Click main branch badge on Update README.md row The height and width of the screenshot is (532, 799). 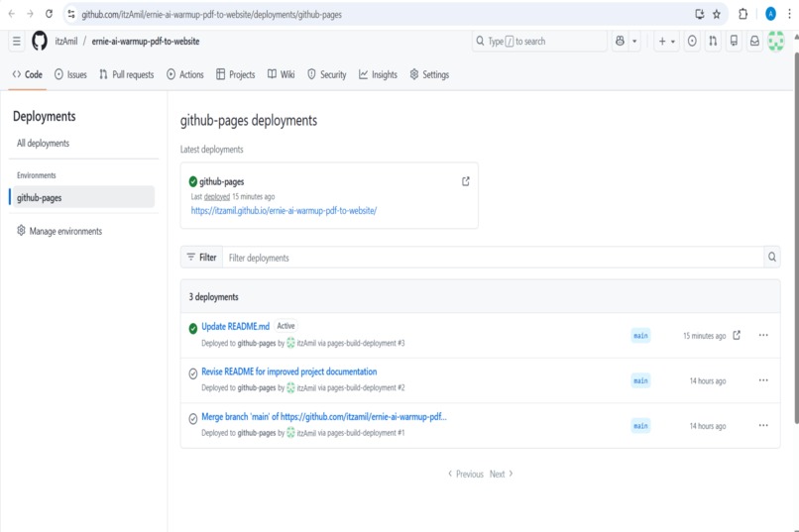coord(640,336)
